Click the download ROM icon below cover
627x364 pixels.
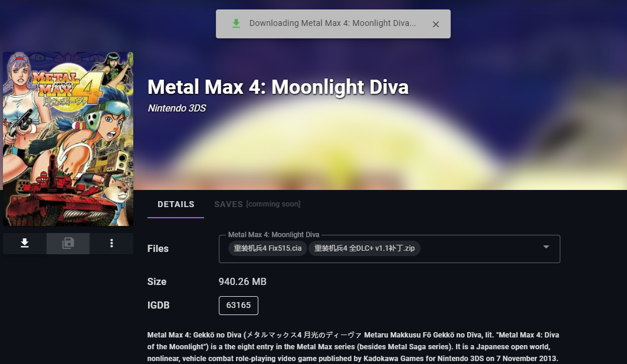click(x=25, y=243)
